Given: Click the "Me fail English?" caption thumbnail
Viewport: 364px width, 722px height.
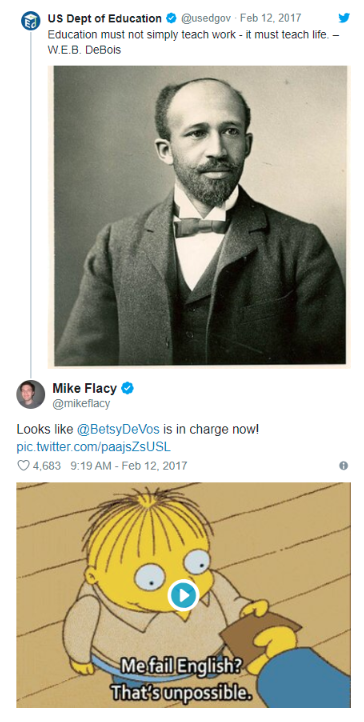Looking at the screenshot, I should (x=183, y=595).
